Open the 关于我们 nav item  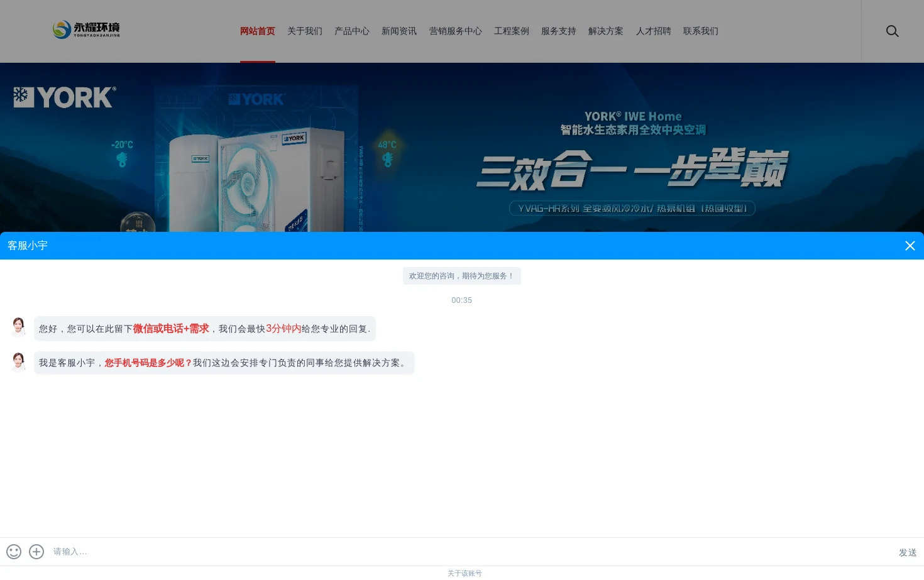click(305, 31)
